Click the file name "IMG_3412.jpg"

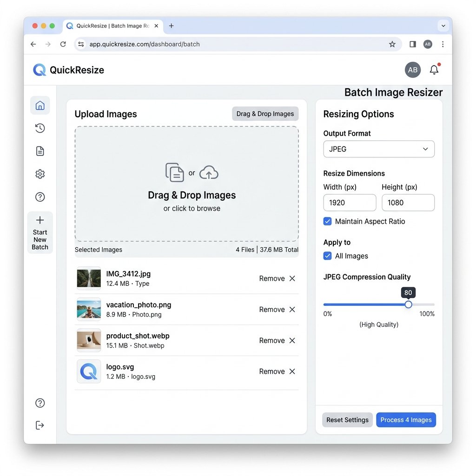click(128, 273)
